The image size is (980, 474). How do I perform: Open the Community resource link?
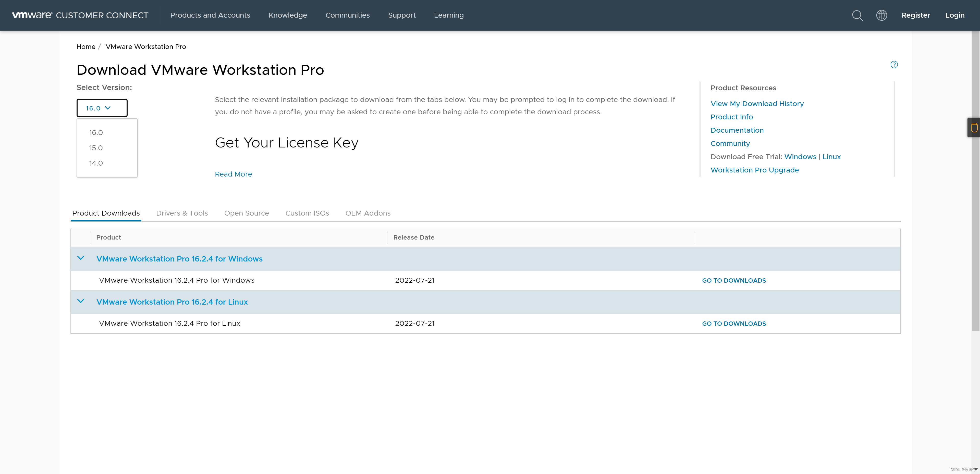[730, 143]
